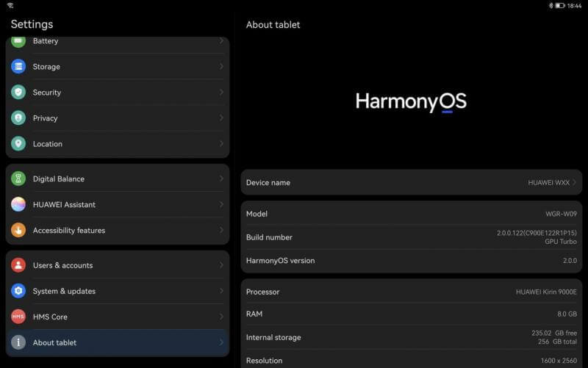Tap the green Battery icon
Image resolution: width=588 pixels, height=368 pixels.
click(18, 41)
